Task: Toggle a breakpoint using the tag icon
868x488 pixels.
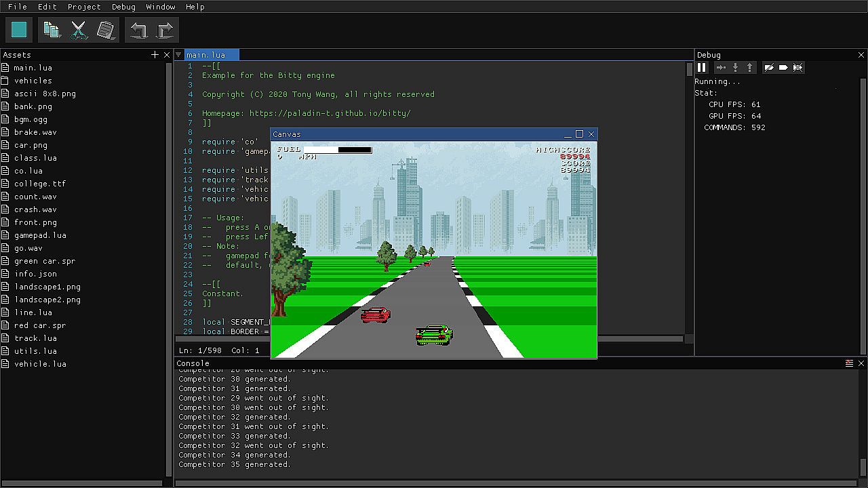Action: point(783,67)
